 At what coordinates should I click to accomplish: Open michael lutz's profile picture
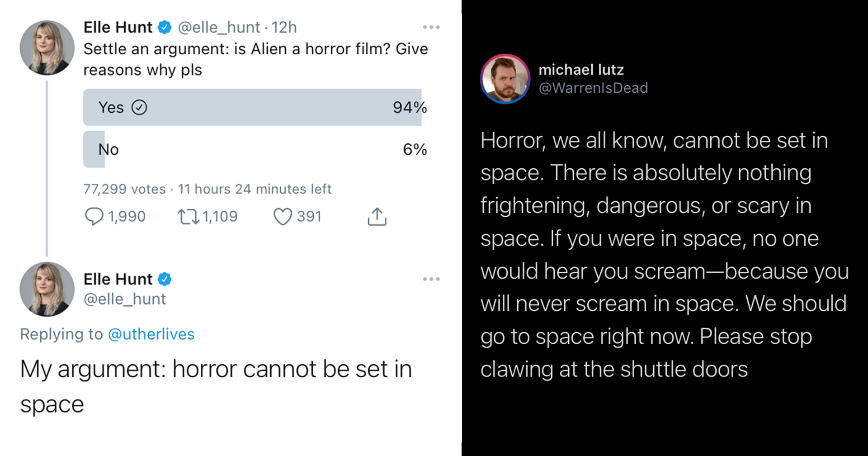(505, 79)
